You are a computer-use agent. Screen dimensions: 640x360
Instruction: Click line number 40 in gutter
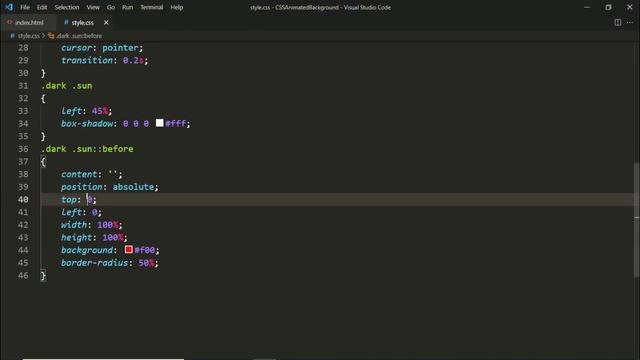(x=23, y=200)
